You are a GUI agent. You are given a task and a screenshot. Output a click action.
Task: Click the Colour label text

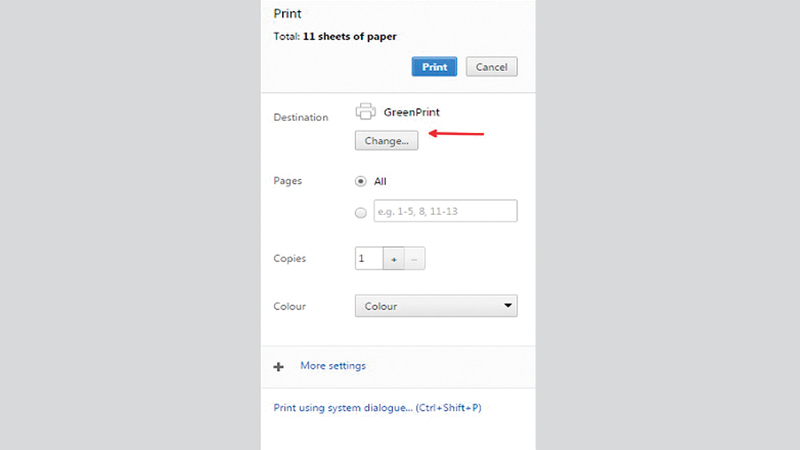[x=290, y=307]
